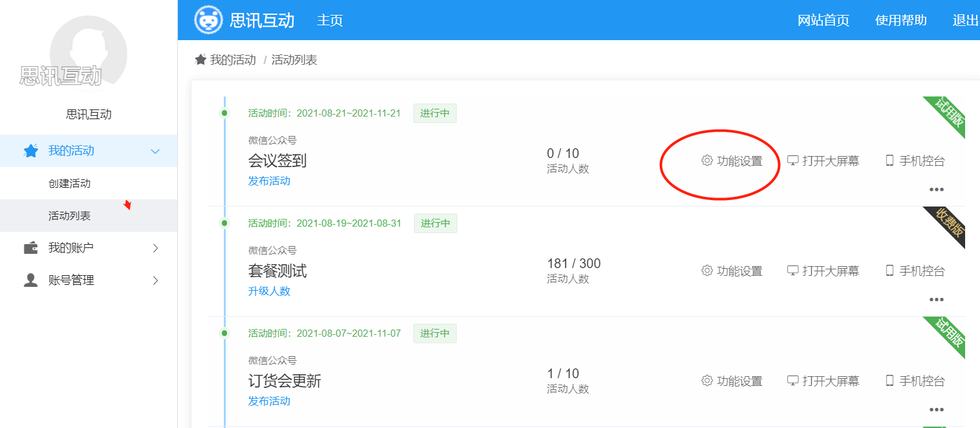980x428 pixels.
Task: Open the three-dot menu for 订货会更新
Action: [937, 410]
